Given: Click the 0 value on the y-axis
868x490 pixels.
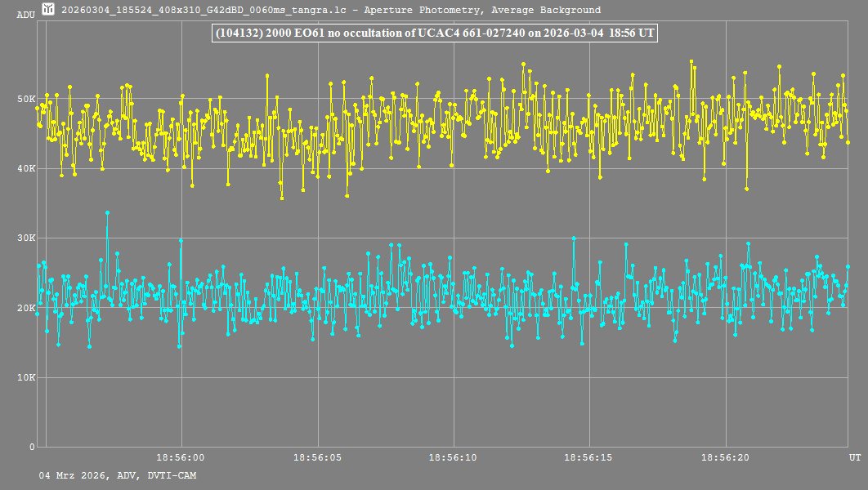Looking at the screenshot, I should click(32, 448).
